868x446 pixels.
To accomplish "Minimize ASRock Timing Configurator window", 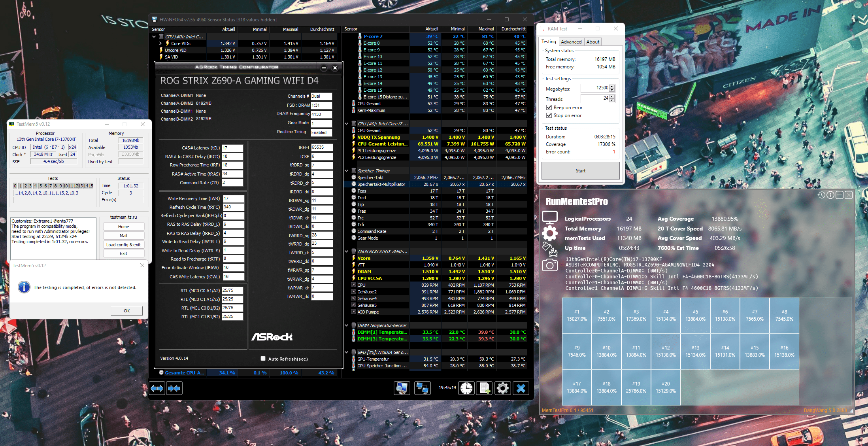I will click(324, 68).
